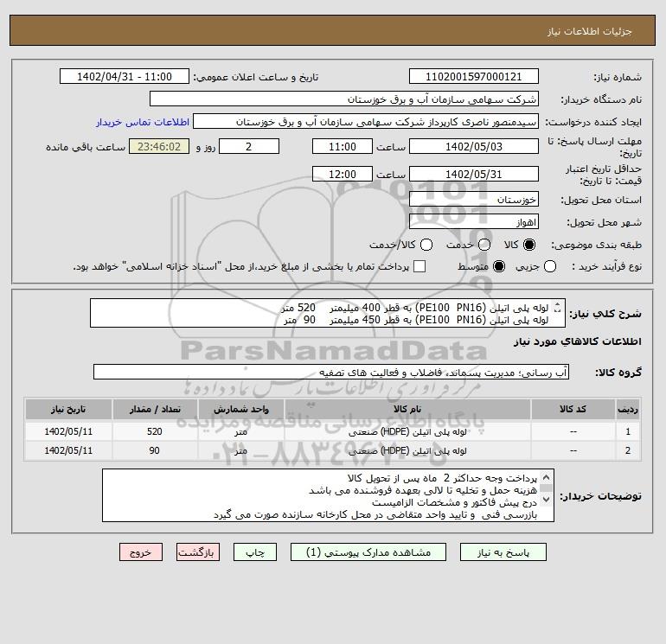Click the response deadline date 1402/05/03

pos(474,147)
